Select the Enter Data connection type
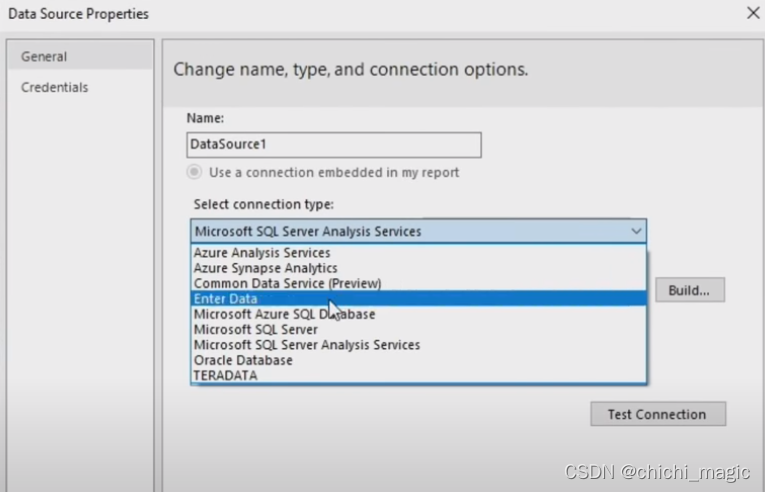 coord(418,299)
